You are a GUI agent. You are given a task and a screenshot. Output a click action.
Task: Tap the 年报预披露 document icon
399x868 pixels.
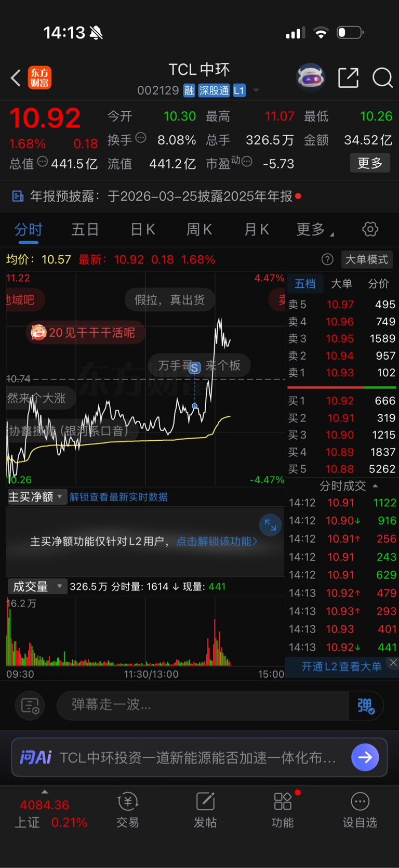pyautogui.click(x=18, y=196)
